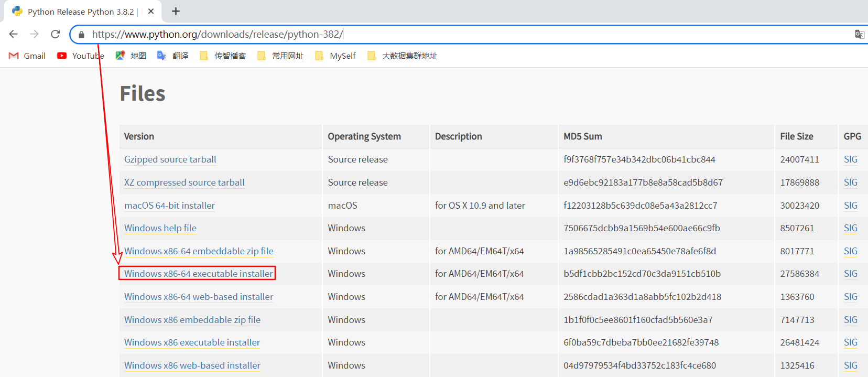Image resolution: width=868 pixels, height=377 pixels.
Task: Open the Gmail bookmark
Action: pos(27,56)
